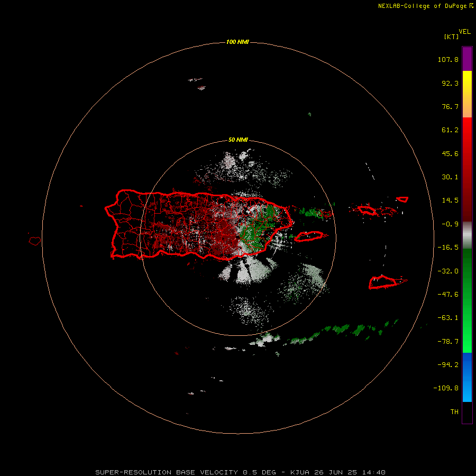Click the -0.9 legend value

point(450,224)
